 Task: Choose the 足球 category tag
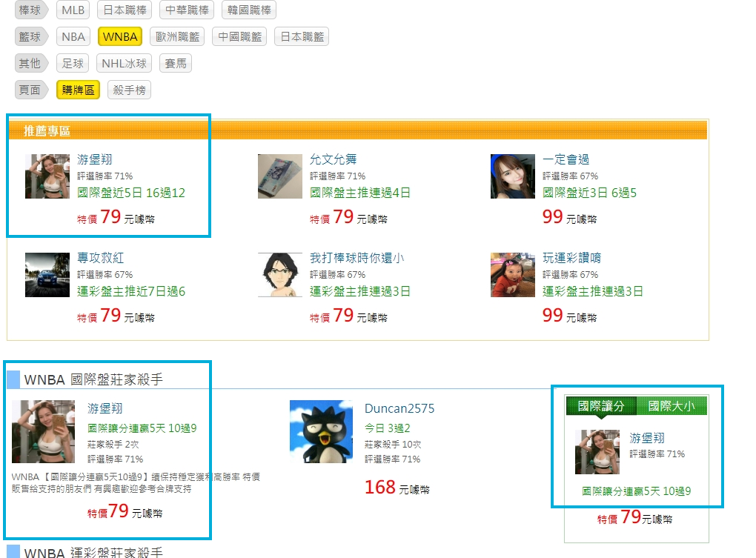(73, 63)
